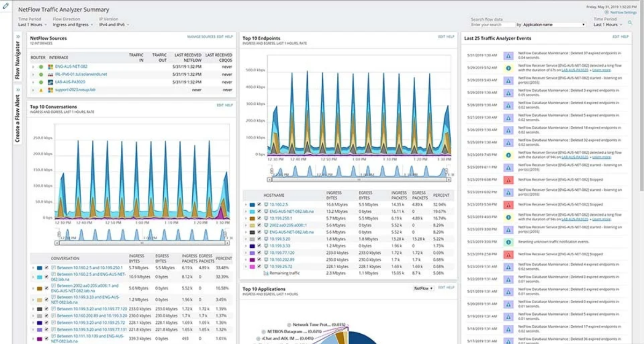Uncheck the 10.199.77.120 endpoint checkbox

click(x=259, y=252)
